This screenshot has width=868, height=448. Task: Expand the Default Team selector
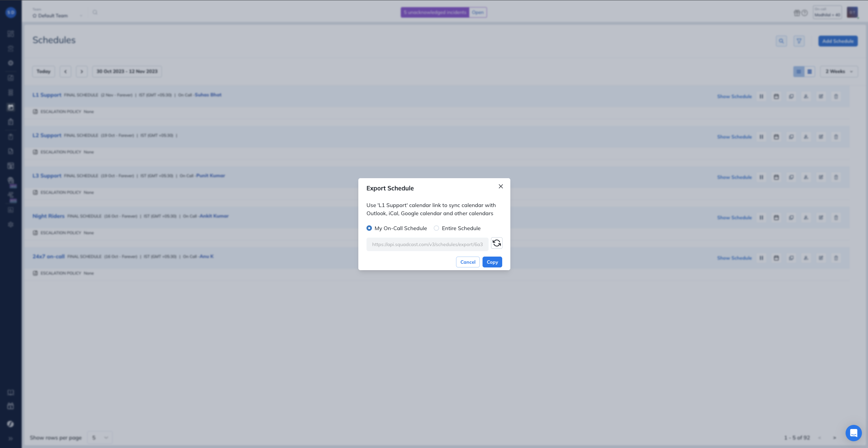[x=81, y=15]
